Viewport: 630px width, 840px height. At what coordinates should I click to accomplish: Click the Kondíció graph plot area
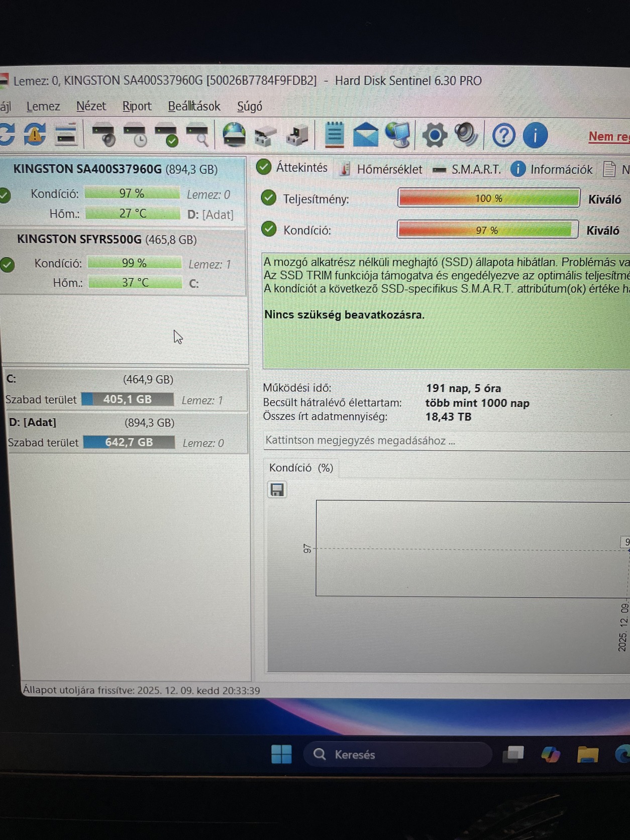point(472,549)
